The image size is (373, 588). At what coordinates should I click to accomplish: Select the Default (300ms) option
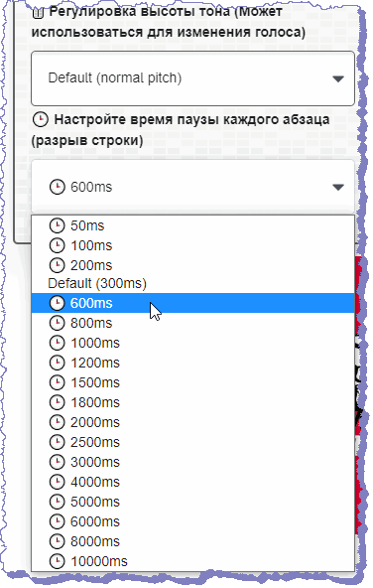[x=192, y=283]
